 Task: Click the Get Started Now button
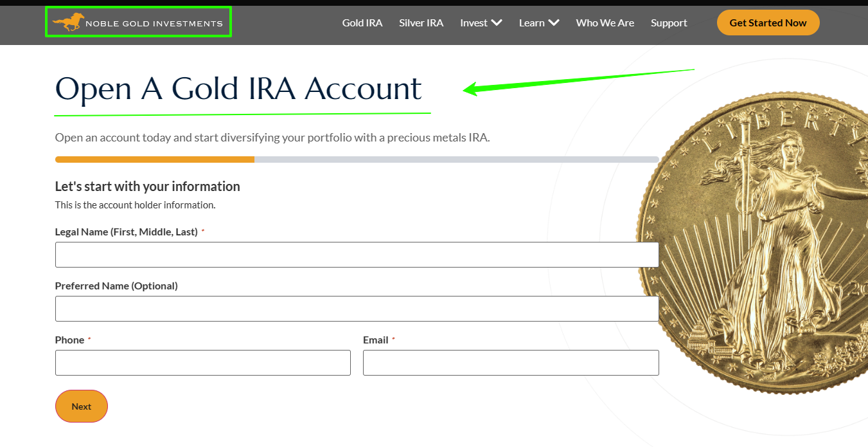point(768,23)
